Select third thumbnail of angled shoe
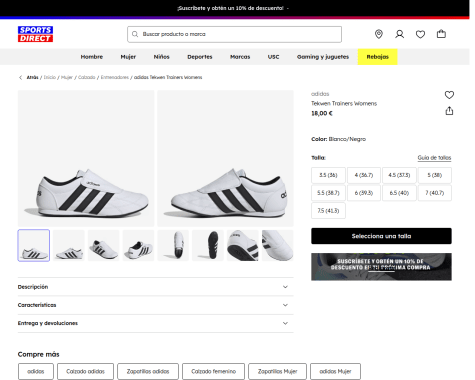Screen dimensions: 475x380 coord(103,245)
